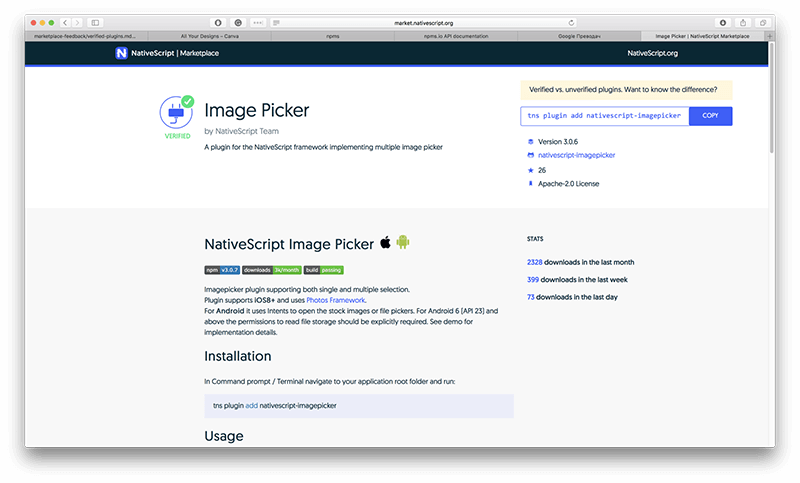The height and width of the screenshot is (483, 800).
Task: Click the 73 downloads last day number
Action: [531, 297]
